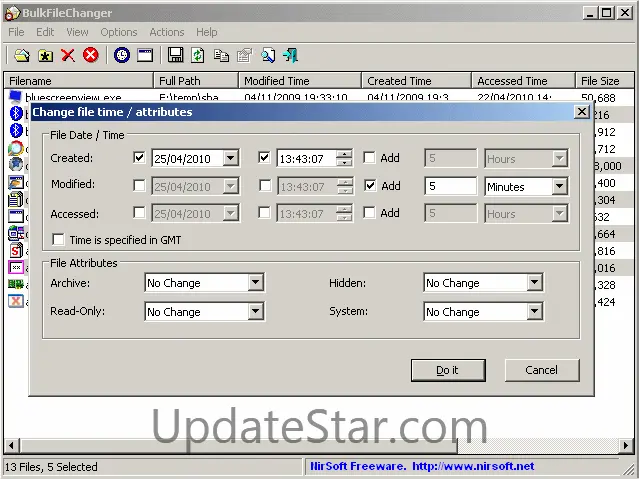The image size is (639, 479).
Task: Open the File menu
Action: [16, 32]
